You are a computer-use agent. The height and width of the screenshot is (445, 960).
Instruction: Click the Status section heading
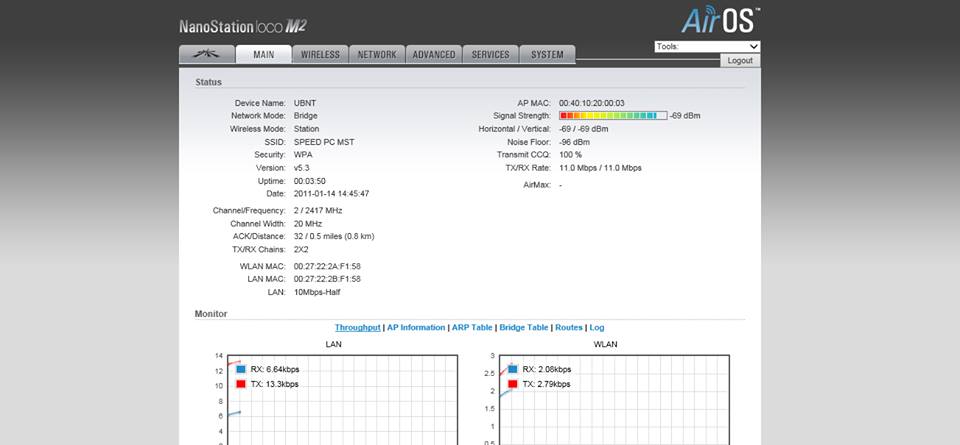click(208, 82)
